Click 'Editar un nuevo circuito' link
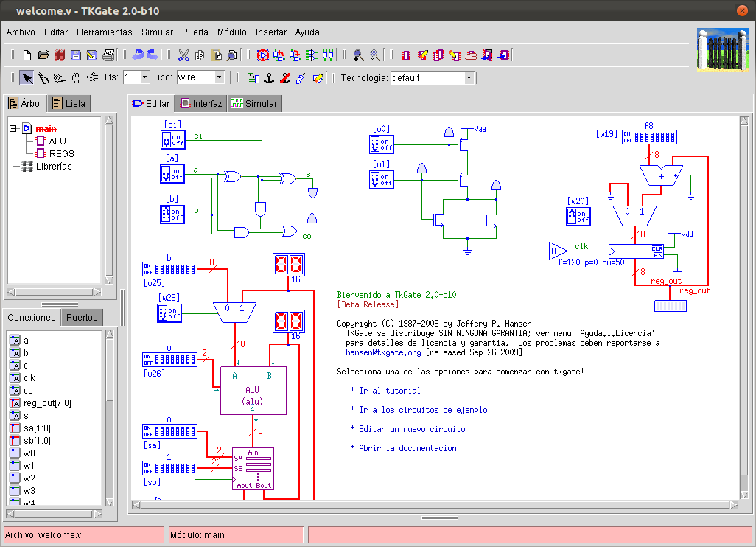756x547 pixels. click(412, 429)
